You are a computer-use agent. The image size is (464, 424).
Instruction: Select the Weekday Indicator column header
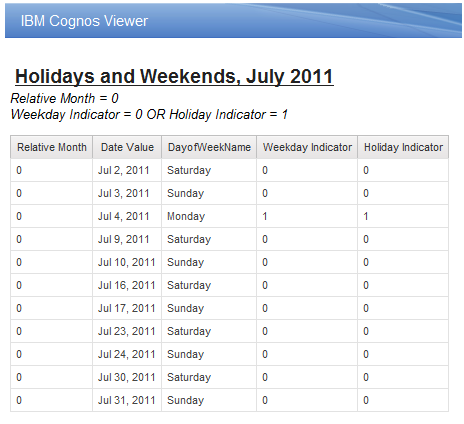point(307,147)
